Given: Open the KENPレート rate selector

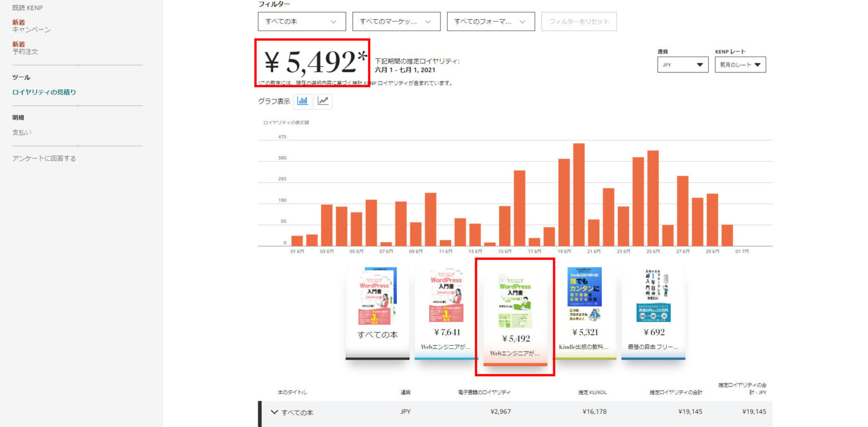Looking at the screenshot, I should [740, 64].
